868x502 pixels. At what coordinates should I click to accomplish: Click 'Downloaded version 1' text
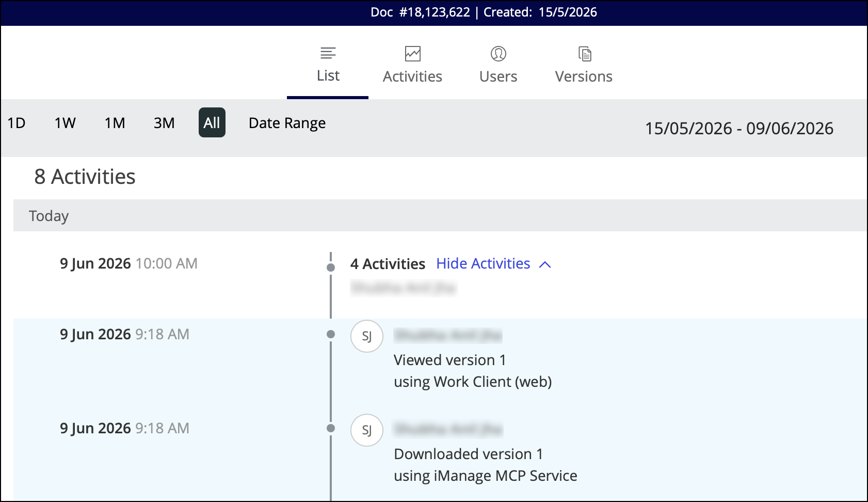click(469, 454)
